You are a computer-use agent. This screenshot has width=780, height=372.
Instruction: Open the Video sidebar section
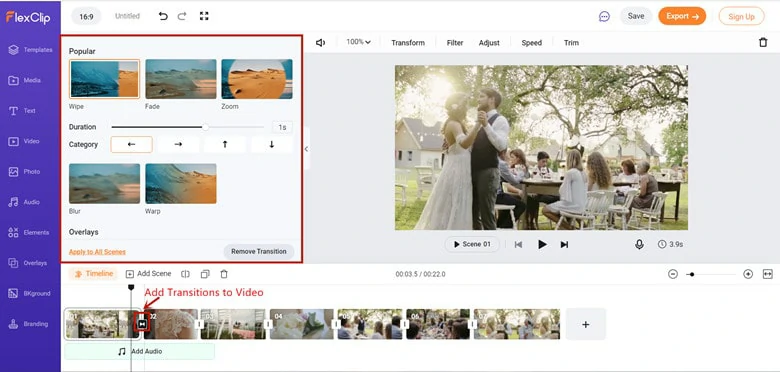24,141
